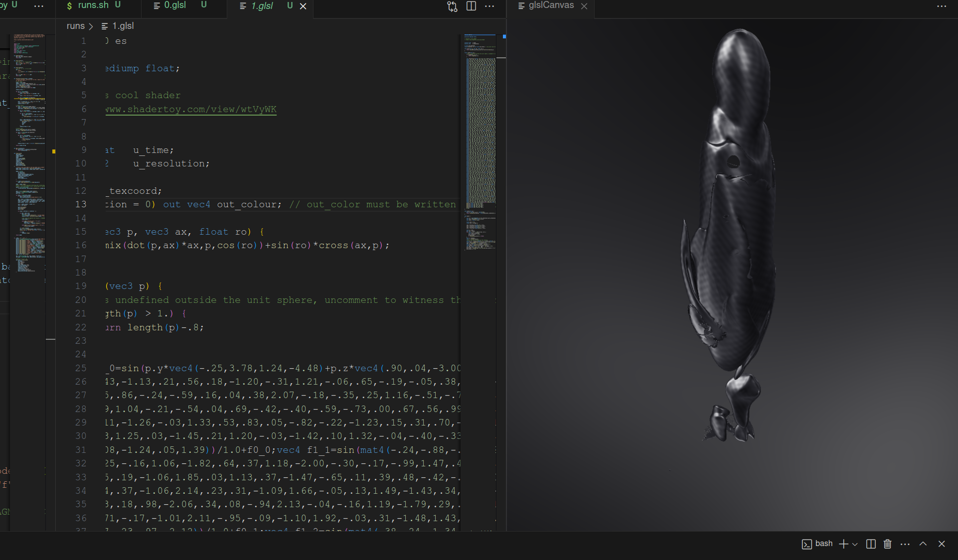Close the glslCanvas tab

[584, 6]
